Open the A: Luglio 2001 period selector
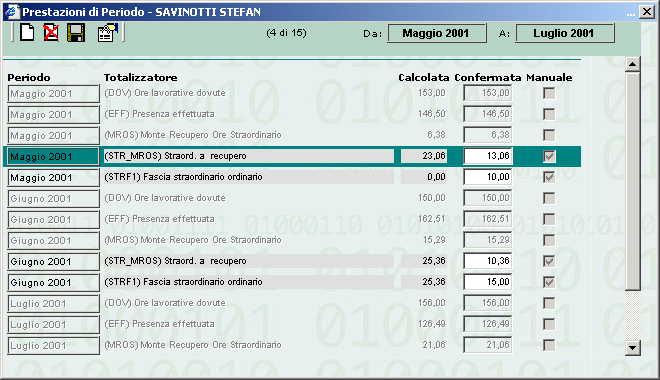660x380 pixels. coord(565,33)
